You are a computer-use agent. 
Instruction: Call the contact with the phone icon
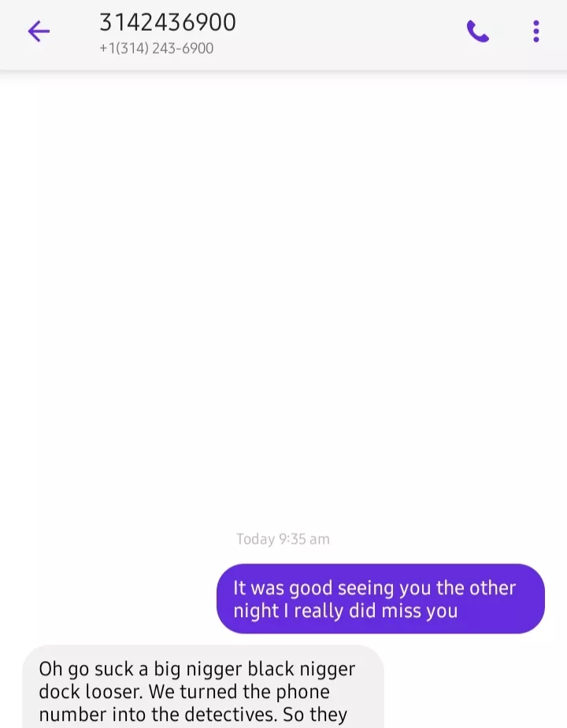[478, 31]
